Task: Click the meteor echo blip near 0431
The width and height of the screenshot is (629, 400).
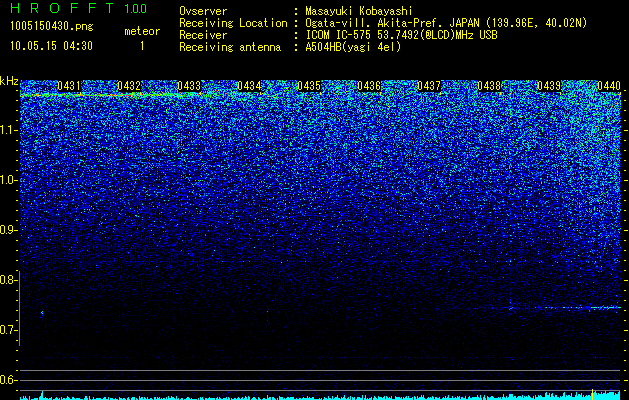Action: [42, 312]
